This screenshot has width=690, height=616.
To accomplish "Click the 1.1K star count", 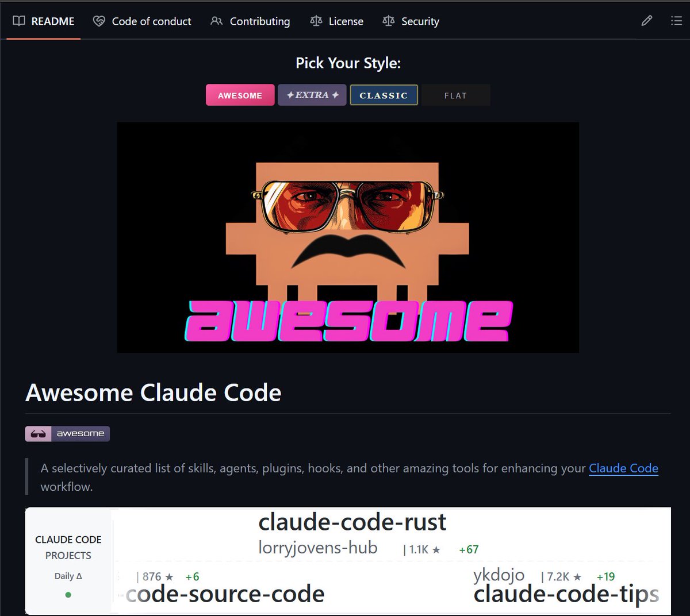I will [421, 550].
